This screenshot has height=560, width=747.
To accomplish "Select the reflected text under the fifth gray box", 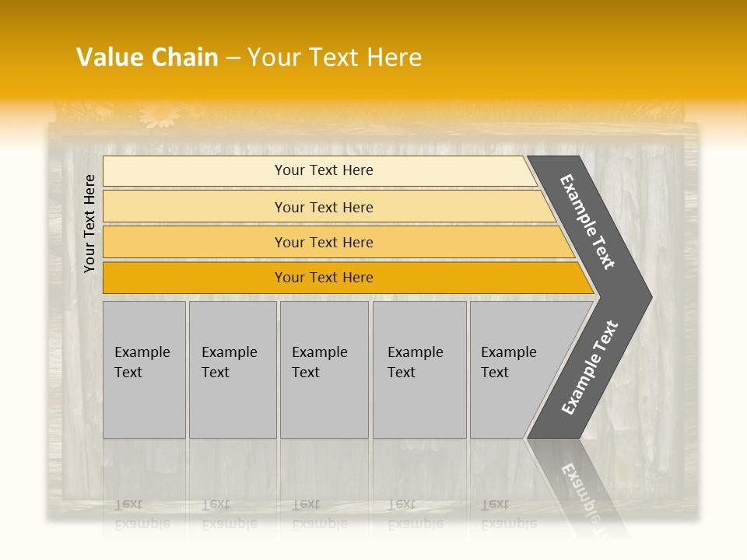I will pyautogui.click(x=508, y=513).
